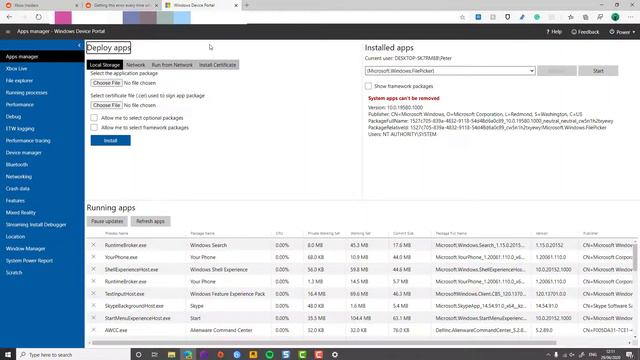The width and height of the screenshot is (640, 360).
Task: Open new browser tab with plus button
Action: (247, 5)
